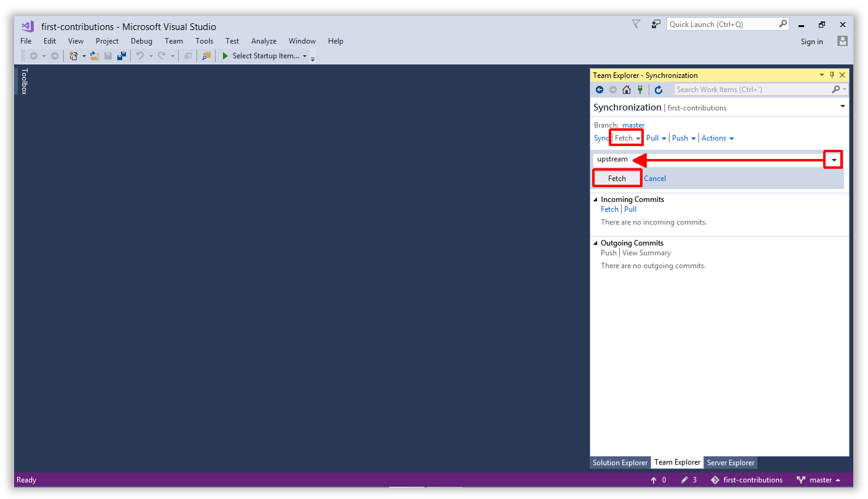868x499 pixels.
Task: Collapse the Incoming Commits section
Action: pos(595,199)
